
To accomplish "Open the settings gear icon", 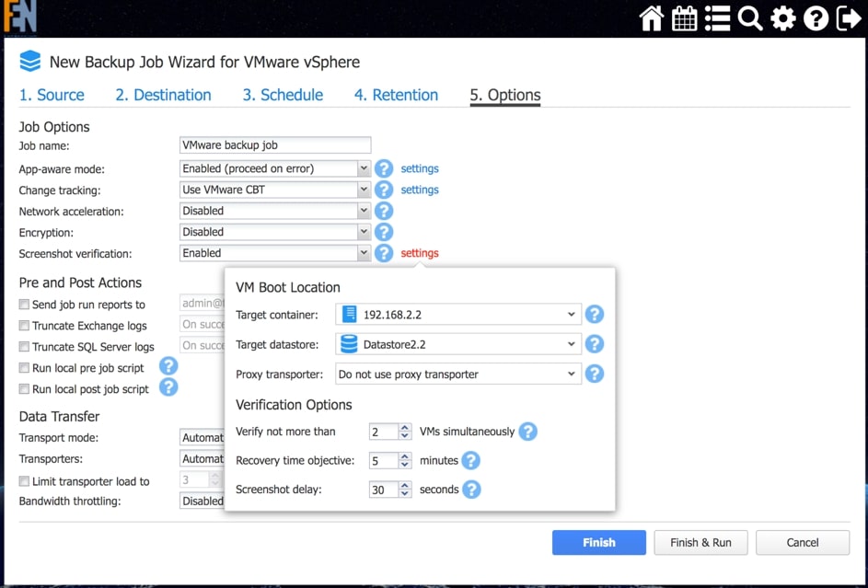I will pyautogui.click(x=783, y=18).
